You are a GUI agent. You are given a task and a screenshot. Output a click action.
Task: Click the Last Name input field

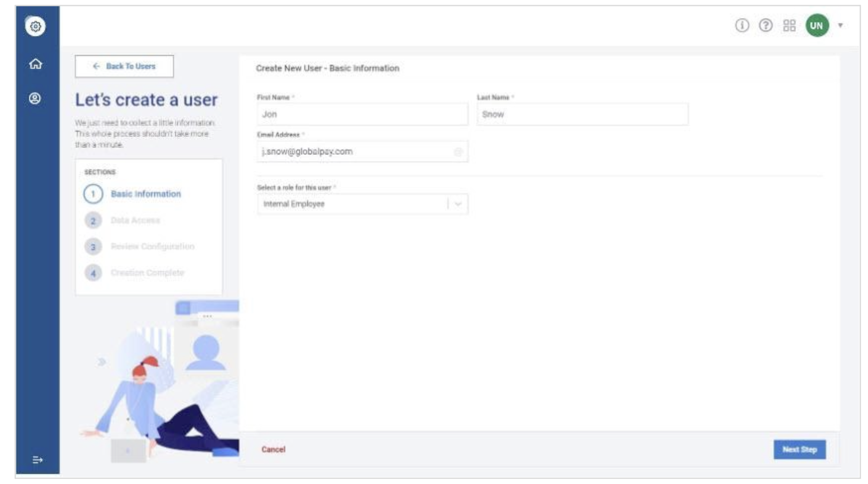coord(582,115)
